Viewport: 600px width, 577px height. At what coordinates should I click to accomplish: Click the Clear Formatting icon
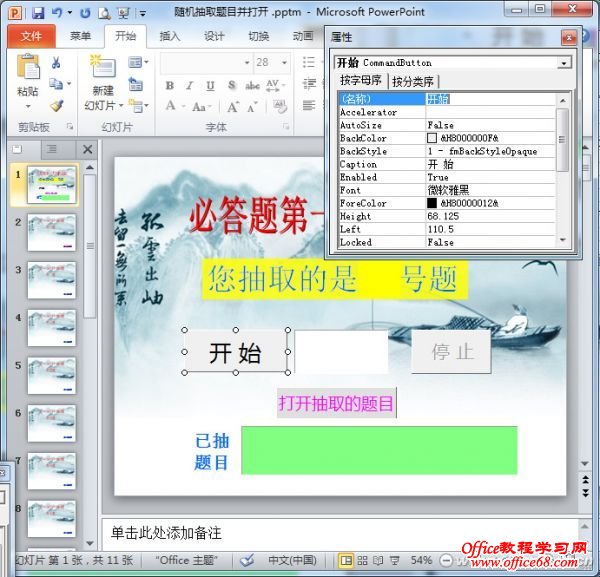280,106
